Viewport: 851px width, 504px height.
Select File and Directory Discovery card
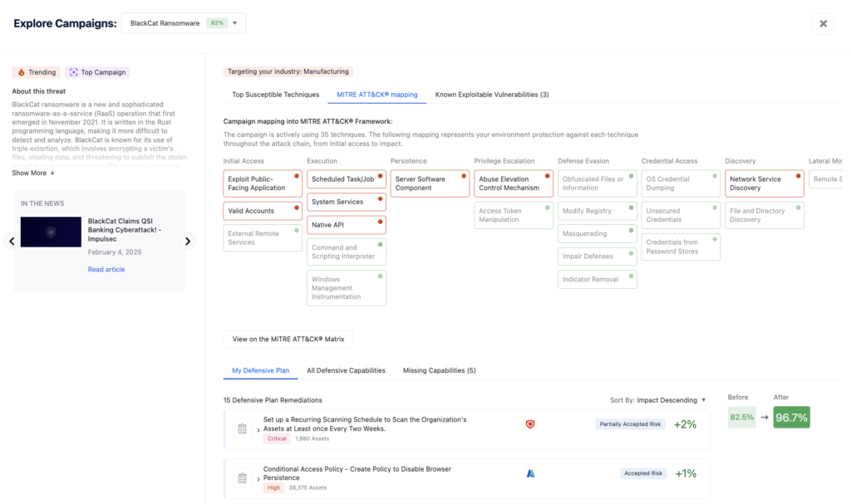pos(765,215)
